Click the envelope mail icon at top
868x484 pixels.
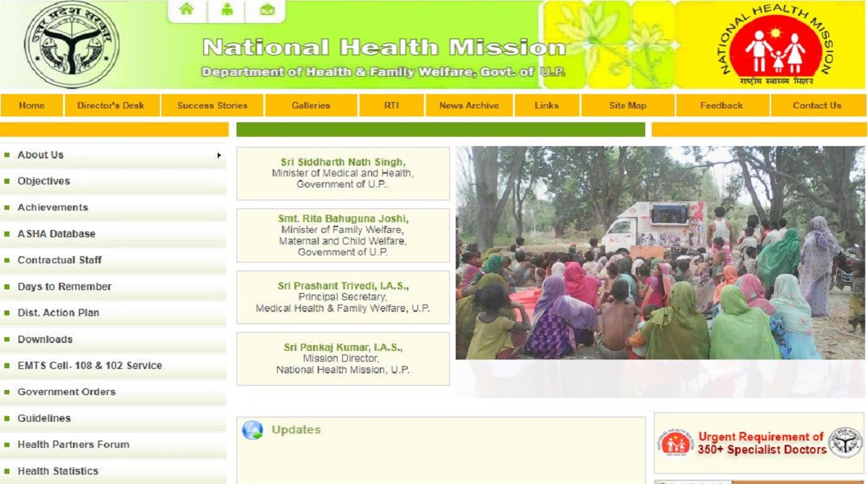point(268,9)
